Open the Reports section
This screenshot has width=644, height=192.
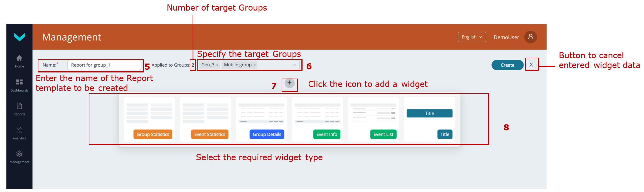click(x=19, y=109)
